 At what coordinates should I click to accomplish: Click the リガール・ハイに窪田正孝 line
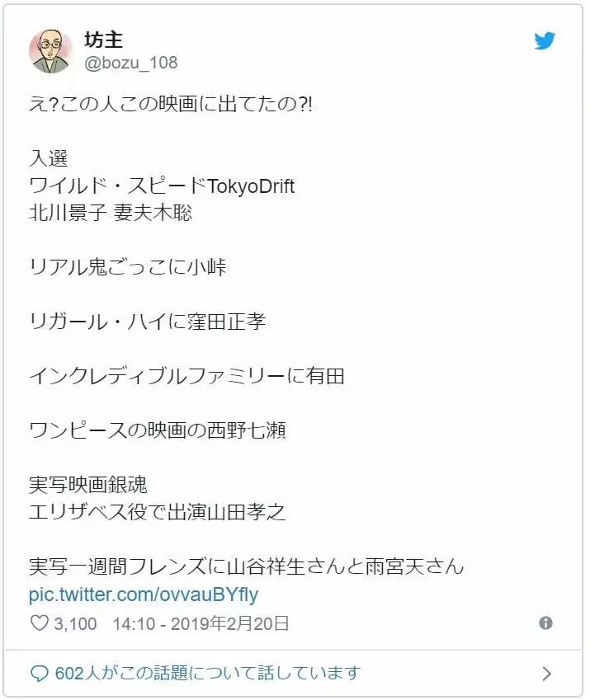[x=148, y=322]
